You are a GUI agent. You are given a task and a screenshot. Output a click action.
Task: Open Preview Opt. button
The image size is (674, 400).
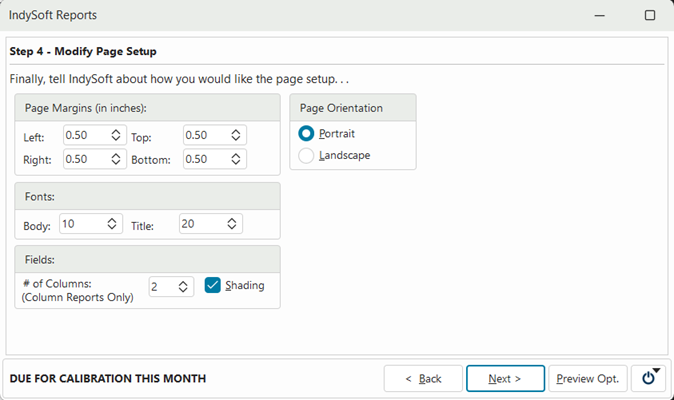click(588, 379)
